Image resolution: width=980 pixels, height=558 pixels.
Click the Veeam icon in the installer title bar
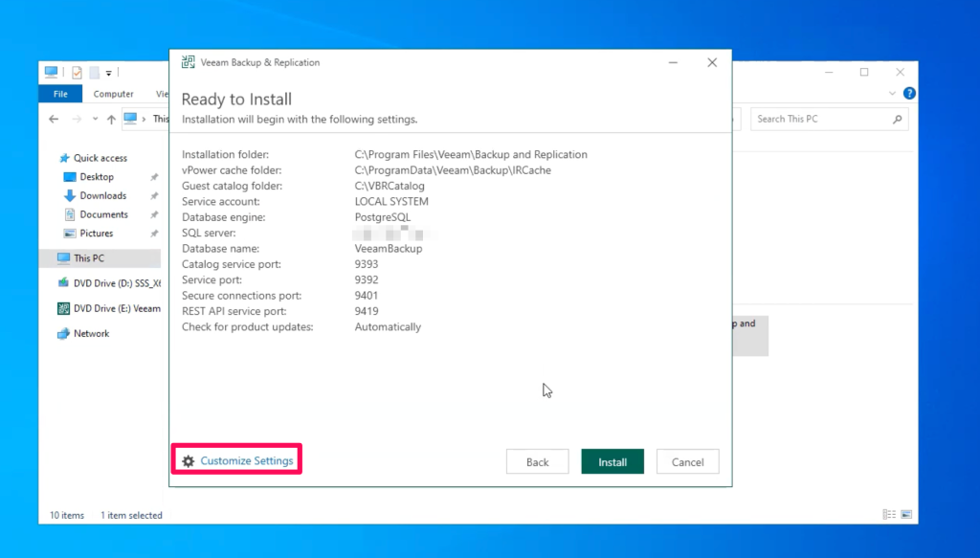click(x=189, y=62)
